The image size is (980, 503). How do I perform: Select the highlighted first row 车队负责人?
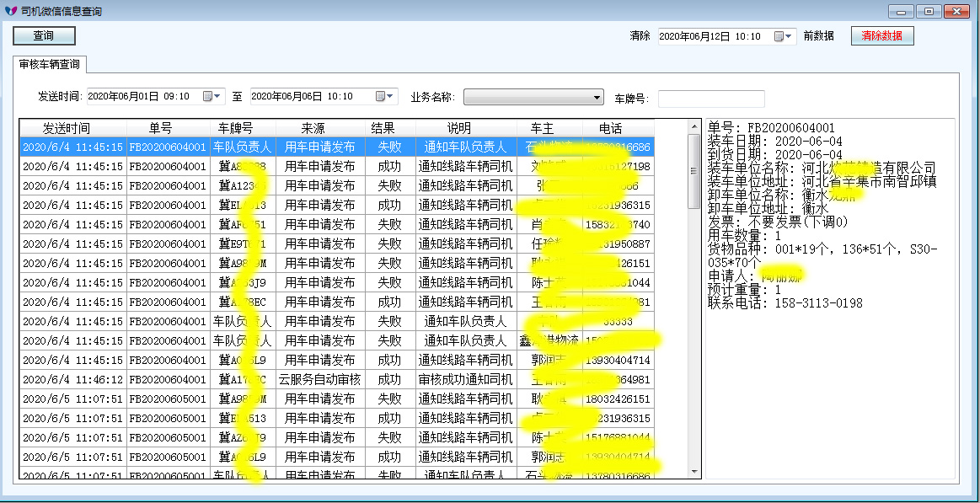pyautogui.click(x=242, y=147)
